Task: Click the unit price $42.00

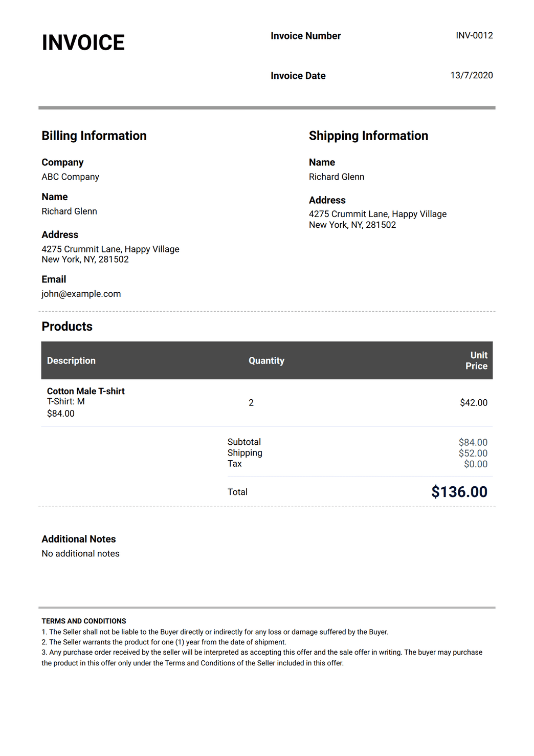Action: (x=474, y=403)
